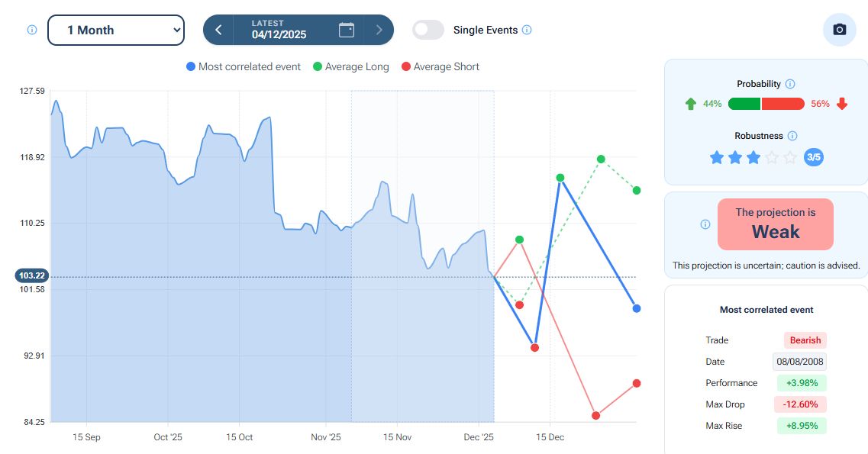Click the Probability info icon
This screenshot has width=868, height=454.
[x=790, y=84]
